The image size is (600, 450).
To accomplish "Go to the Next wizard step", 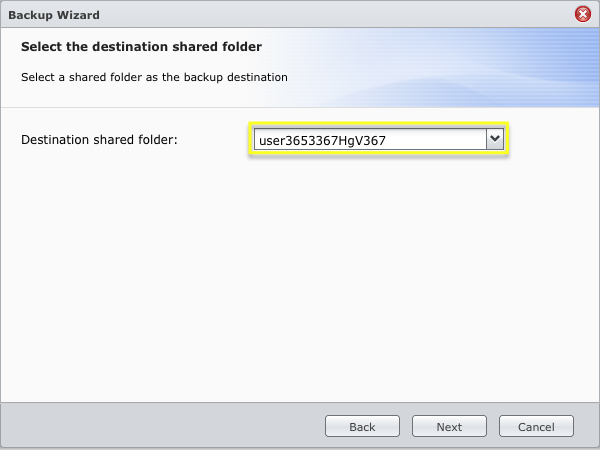I will (x=449, y=426).
